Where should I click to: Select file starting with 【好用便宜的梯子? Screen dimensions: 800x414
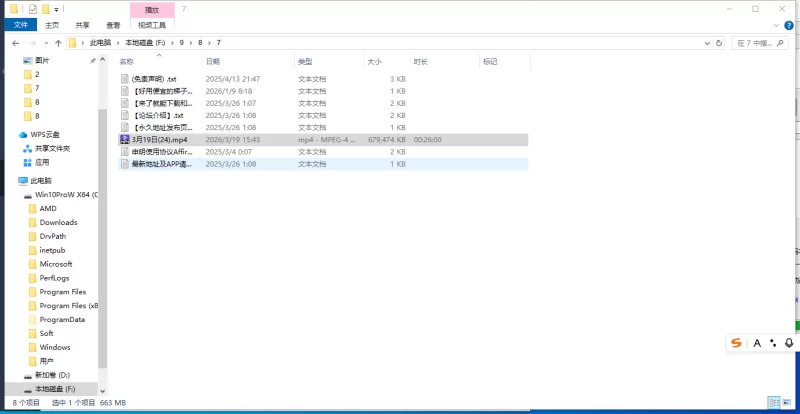tap(162, 91)
